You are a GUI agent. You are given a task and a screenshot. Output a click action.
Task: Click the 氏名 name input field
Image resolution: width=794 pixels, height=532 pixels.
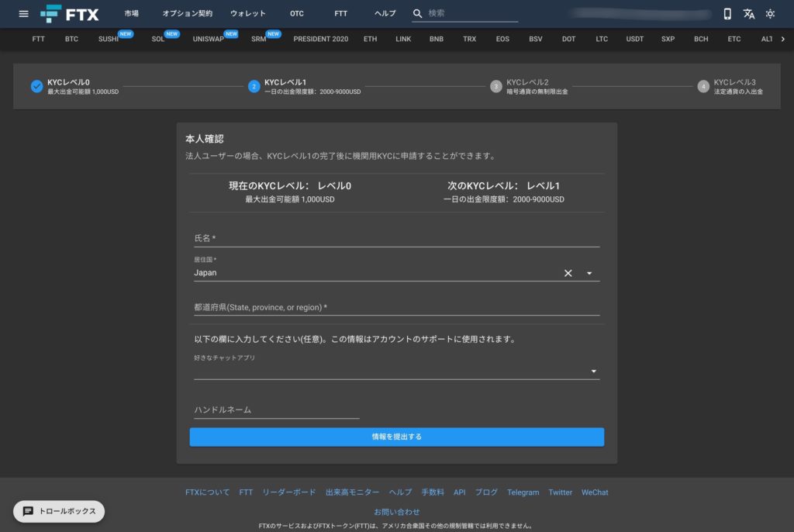pos(396,238)
